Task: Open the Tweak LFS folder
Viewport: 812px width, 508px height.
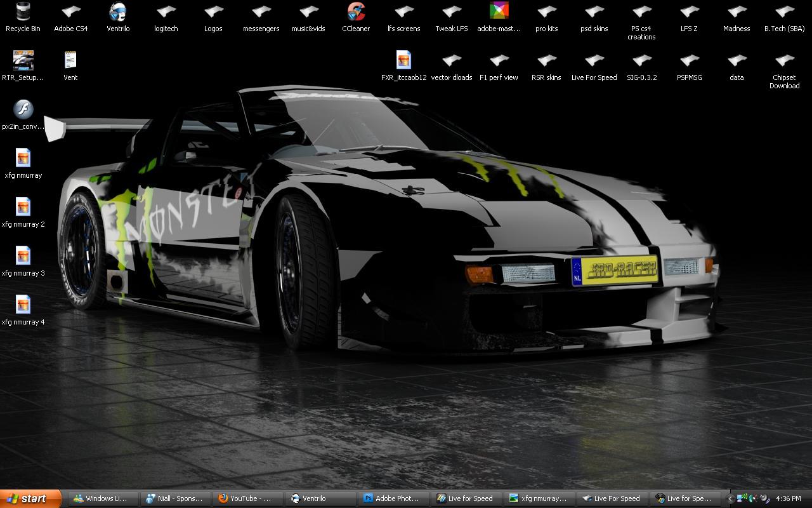Action: pyautogui.click(x=451, y=17)
